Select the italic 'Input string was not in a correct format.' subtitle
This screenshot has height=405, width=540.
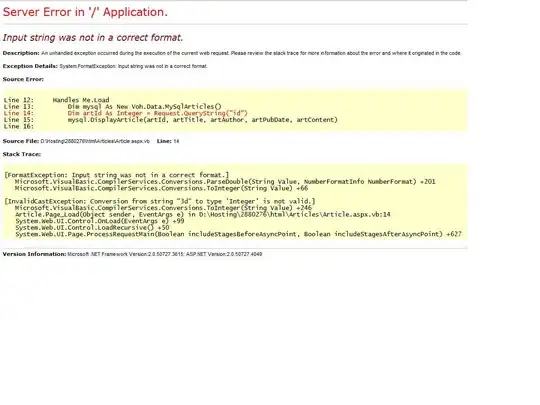[93, 38]
